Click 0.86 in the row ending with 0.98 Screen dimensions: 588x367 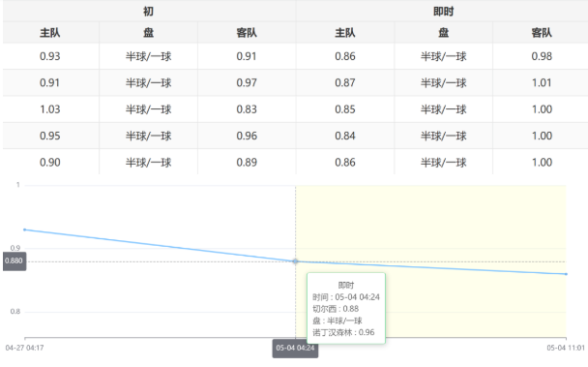345,56
